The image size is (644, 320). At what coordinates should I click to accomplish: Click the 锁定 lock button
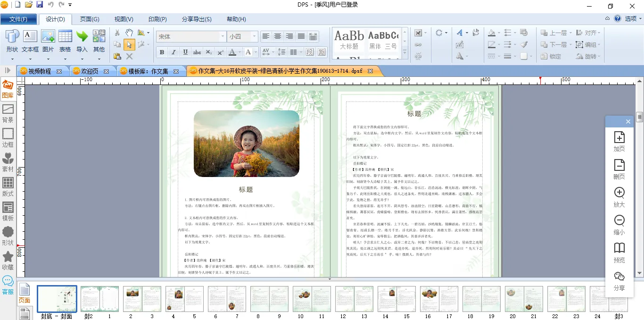[x=551, y=56]
